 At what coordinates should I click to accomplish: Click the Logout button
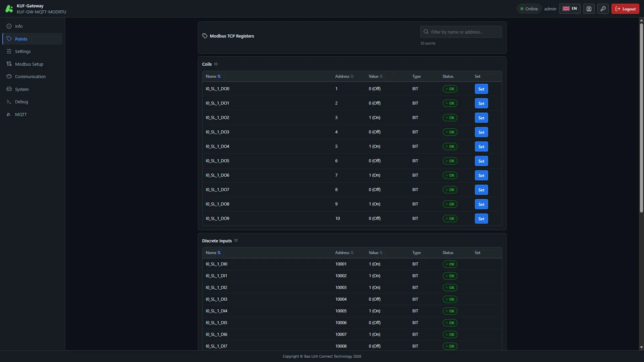pyautogui.click(x=625, y=9)
